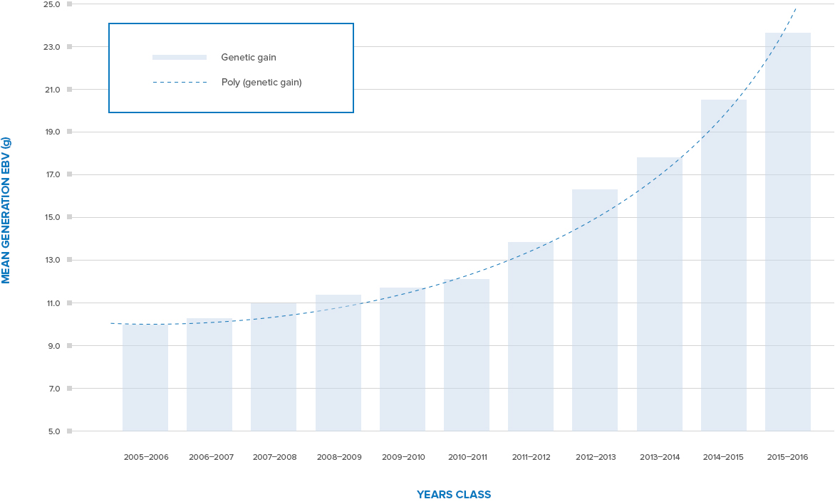Click the 2006–2007 x-axis label
This screenshot has height=504, width=835.
tap(211, 457)
